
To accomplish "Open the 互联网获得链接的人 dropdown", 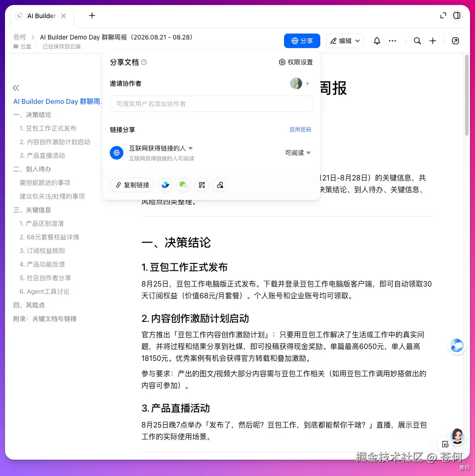I will tap(161, 148).
